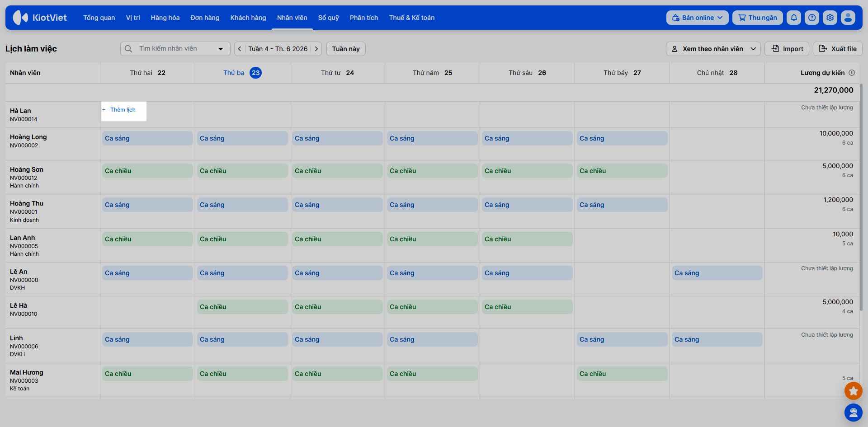Open the help question mark icon

pos(812,18)
